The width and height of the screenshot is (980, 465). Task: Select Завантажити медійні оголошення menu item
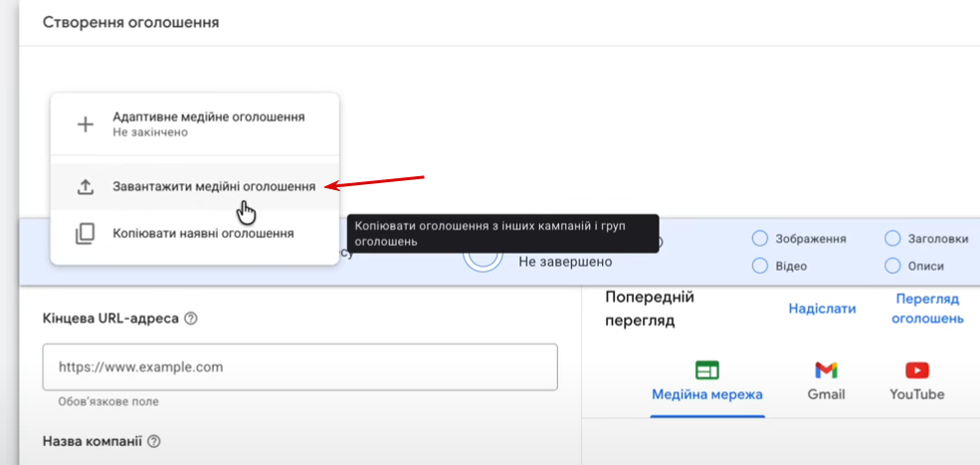(194, 186)
